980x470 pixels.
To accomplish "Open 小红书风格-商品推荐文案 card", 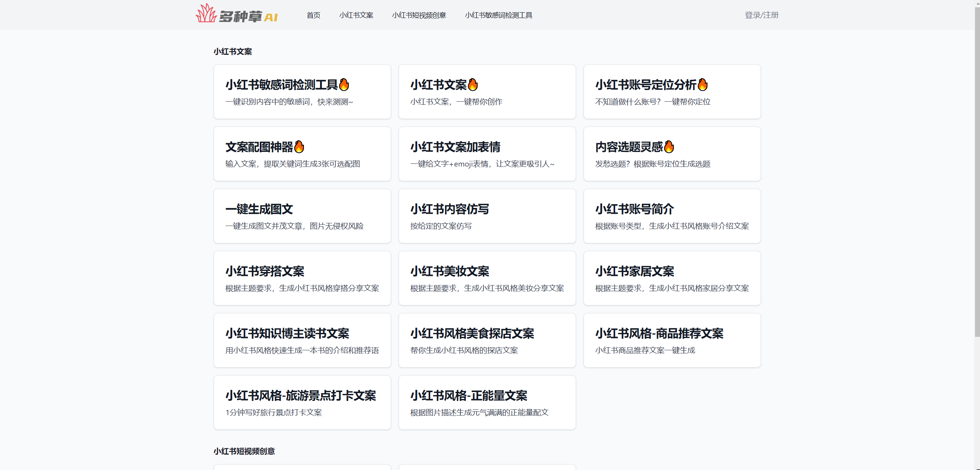I will [672, 340].
